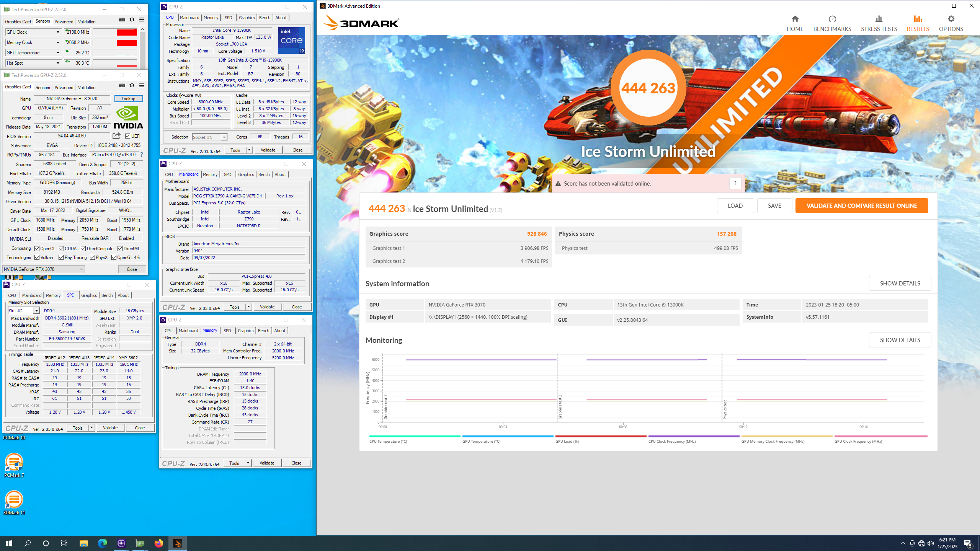Click the BIOS export share icon

tap(116, 136)
